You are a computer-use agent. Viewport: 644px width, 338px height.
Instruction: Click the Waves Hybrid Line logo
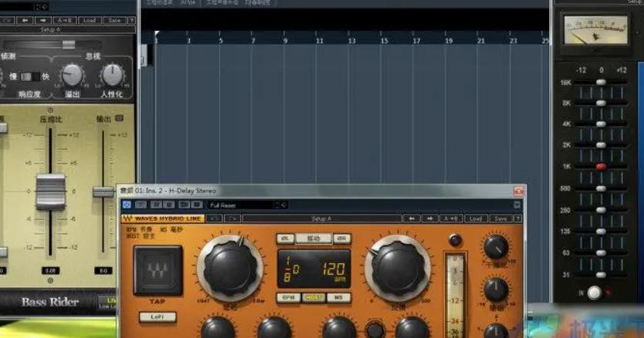[162, 218]
